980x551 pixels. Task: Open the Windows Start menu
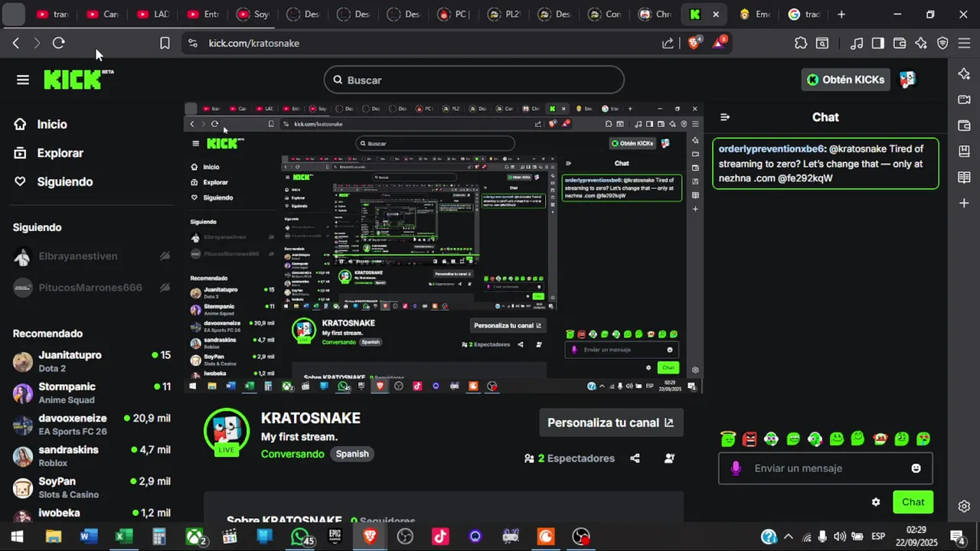(x=17, y=536)
